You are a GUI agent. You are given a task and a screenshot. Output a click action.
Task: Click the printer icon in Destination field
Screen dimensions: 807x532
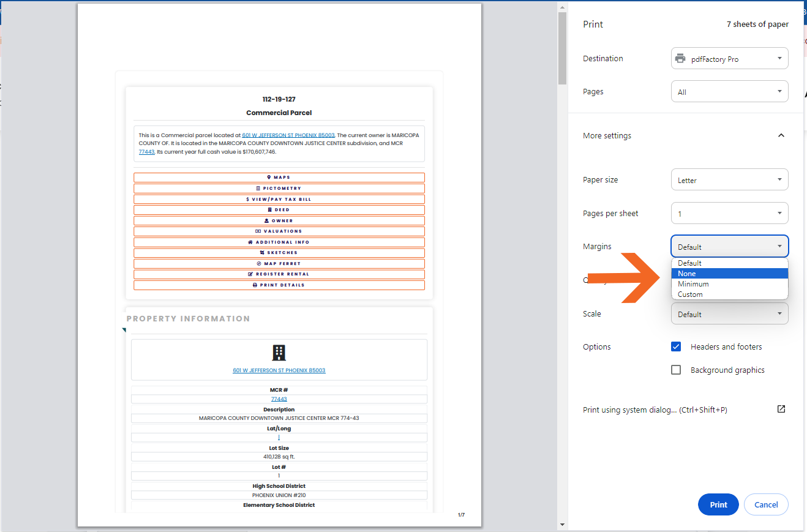pos(680,59)
